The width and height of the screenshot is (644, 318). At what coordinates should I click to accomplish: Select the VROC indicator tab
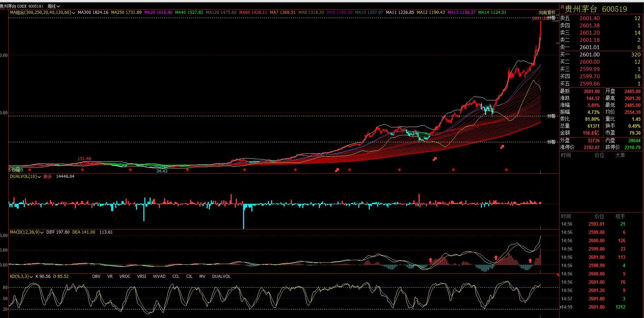pyautogui.click(x=125, y=276)
